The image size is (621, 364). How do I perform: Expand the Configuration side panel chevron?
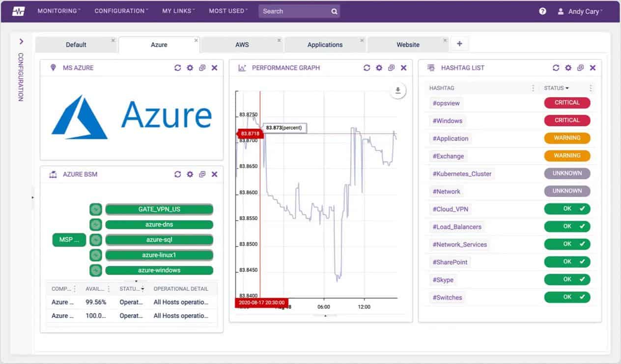[21, 42]
